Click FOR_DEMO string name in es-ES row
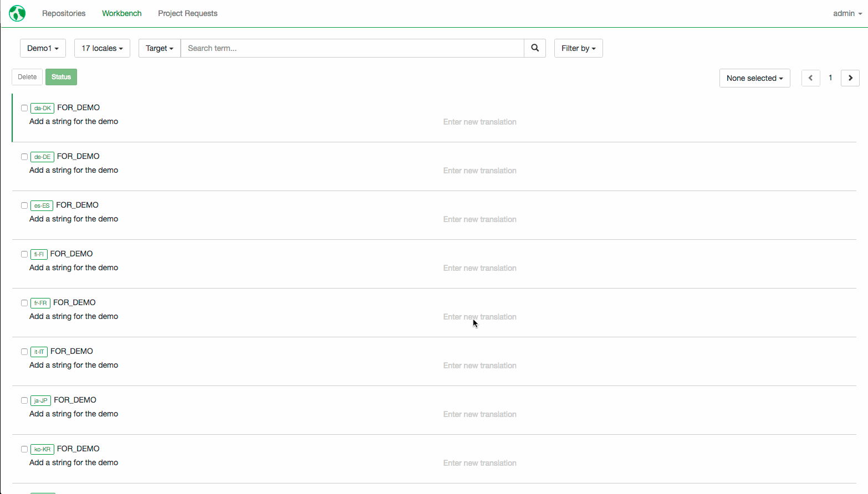868x494 pixels. tap(77, 205)
